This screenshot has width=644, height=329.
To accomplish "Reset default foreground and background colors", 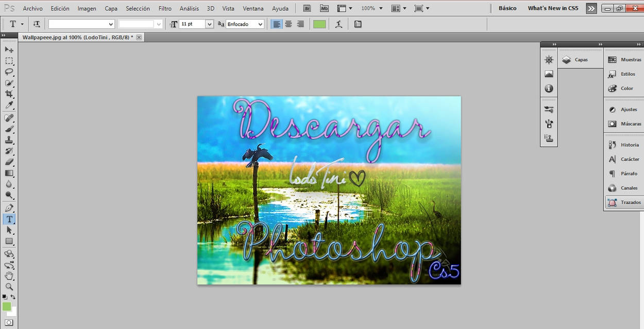I will [5, 297].
